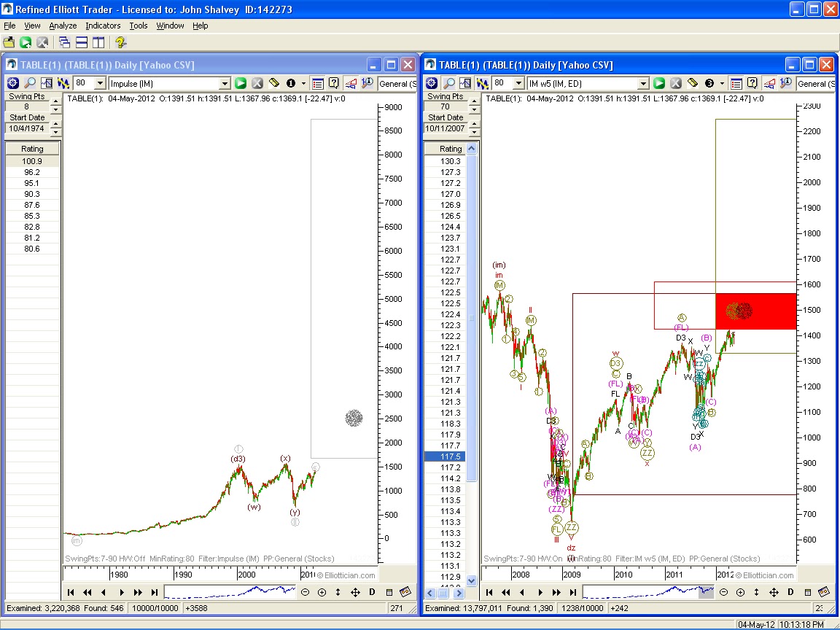Open the General price projection combo in right window
Screen dimensions: 840x630
click(x=815, y=83)
